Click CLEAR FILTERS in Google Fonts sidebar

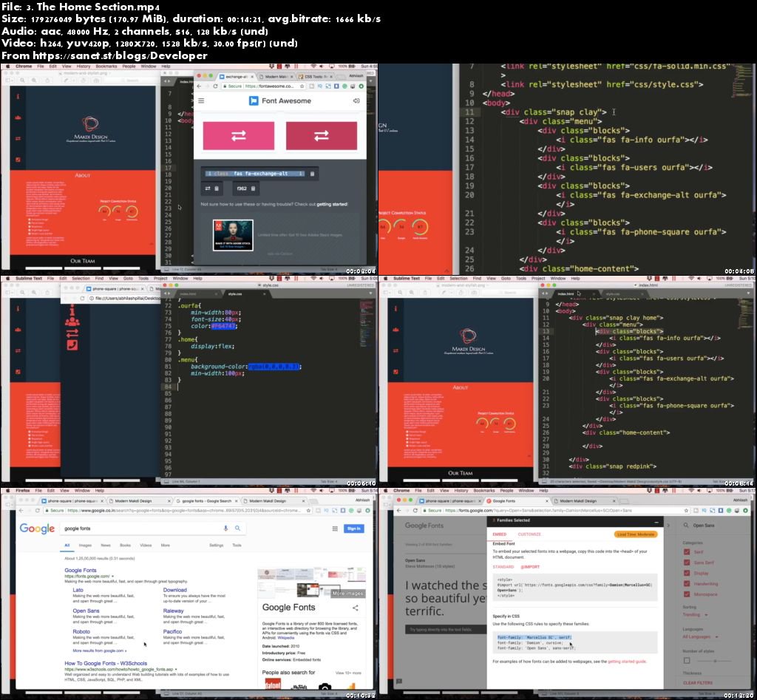698,682
